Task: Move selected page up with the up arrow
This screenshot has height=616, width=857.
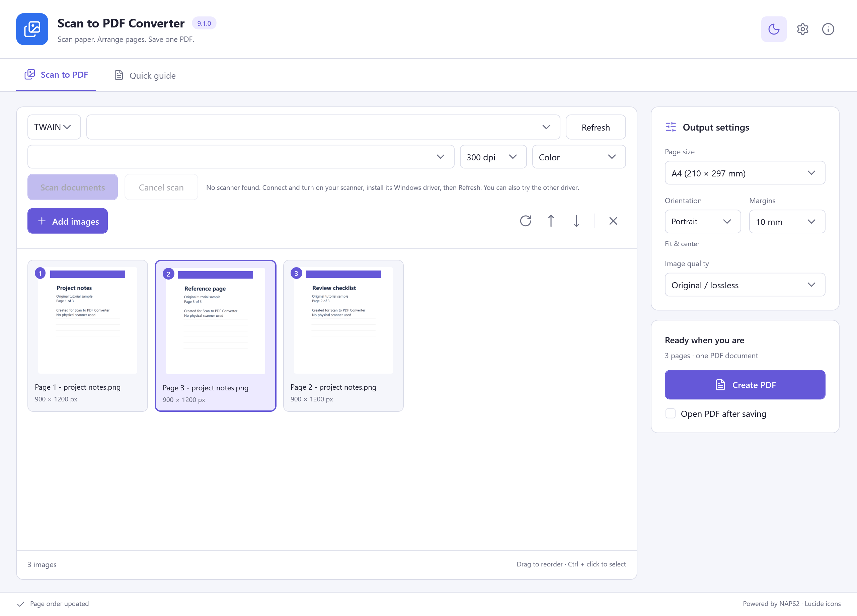Action: (551, 221)
